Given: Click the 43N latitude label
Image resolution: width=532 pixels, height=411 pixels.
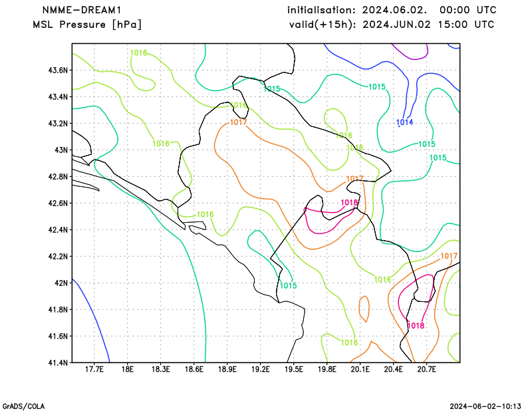Looking at the screenshot, I should [61, 150].
